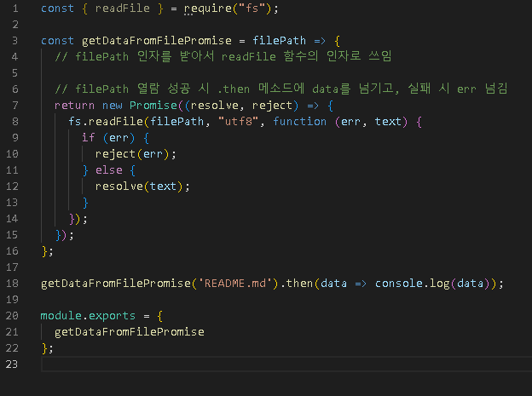
Task: Click getDataFromFilePromise export on line 21
Action: click(x=130, y=332)
